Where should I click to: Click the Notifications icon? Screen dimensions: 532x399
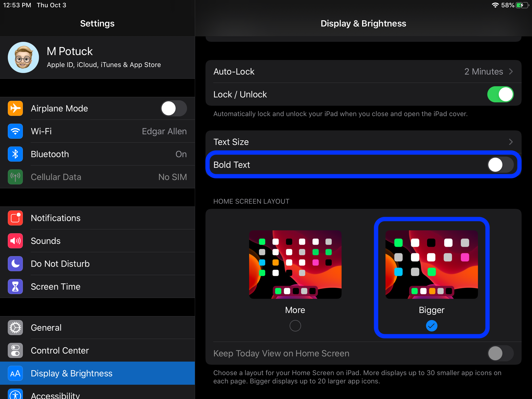(x=15, y=218)
